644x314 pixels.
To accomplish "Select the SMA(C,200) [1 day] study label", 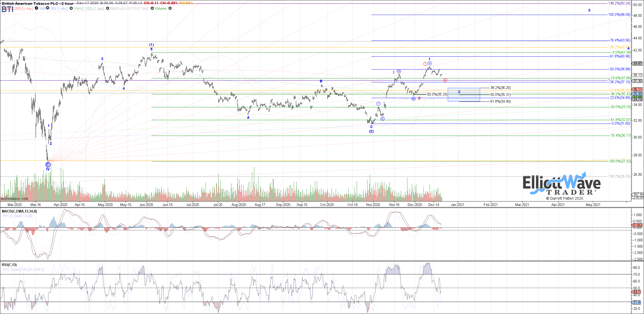I will coord(17,8).
